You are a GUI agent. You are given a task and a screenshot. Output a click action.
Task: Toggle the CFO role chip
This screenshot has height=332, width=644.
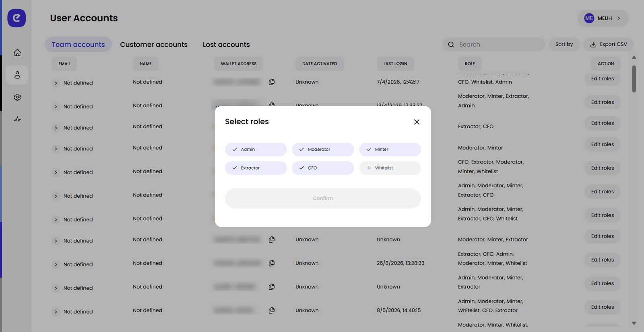pyautogui.click(x=323, y=168)
